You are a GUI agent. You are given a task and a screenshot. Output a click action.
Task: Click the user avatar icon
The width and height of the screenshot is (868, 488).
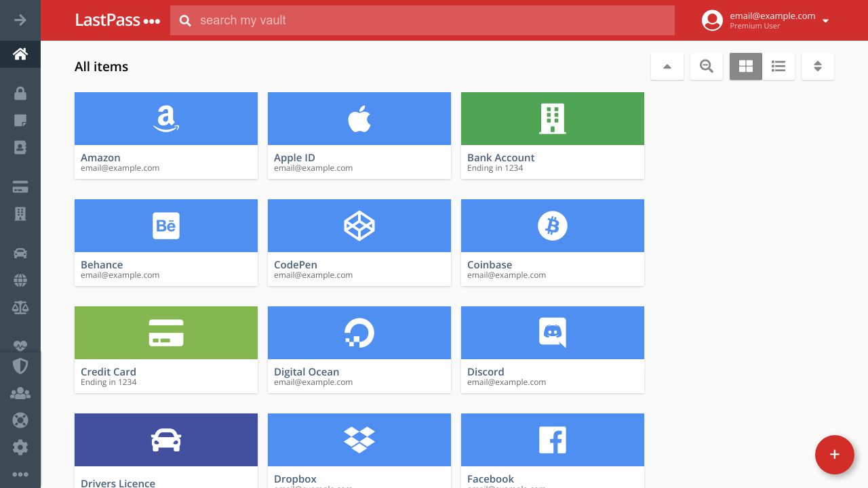tap(712, 20)
